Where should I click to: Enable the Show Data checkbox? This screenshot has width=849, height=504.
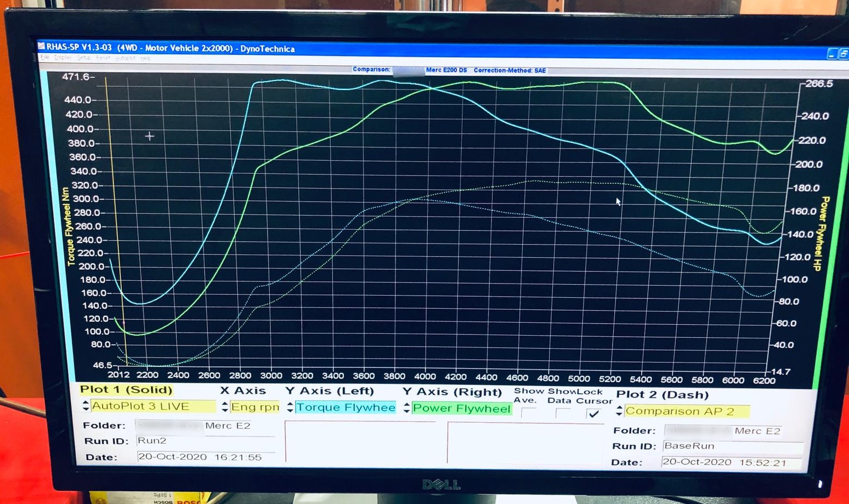coord(563,414)
